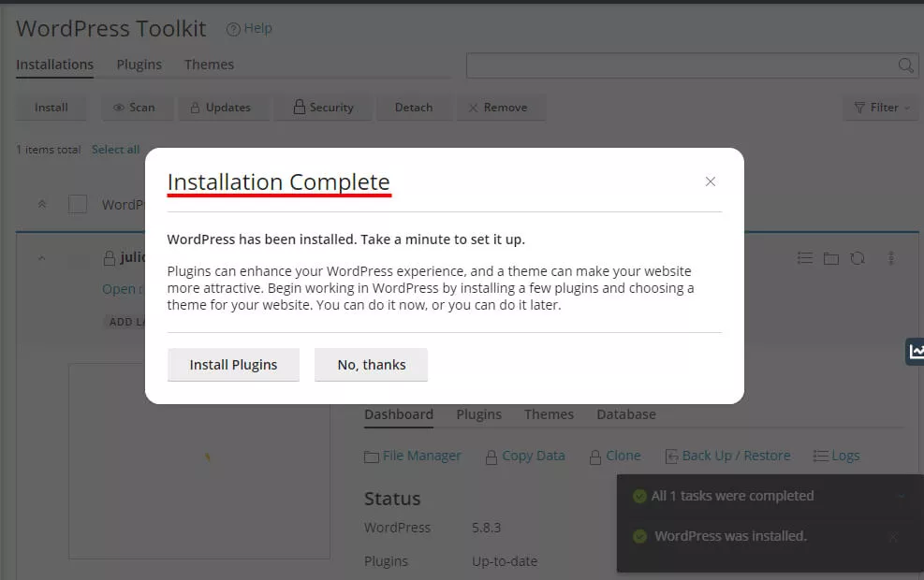The height and width of the screenshot is (580, 924).
Task: Click the Copy Data link
Action: click(x=525, y=456)
